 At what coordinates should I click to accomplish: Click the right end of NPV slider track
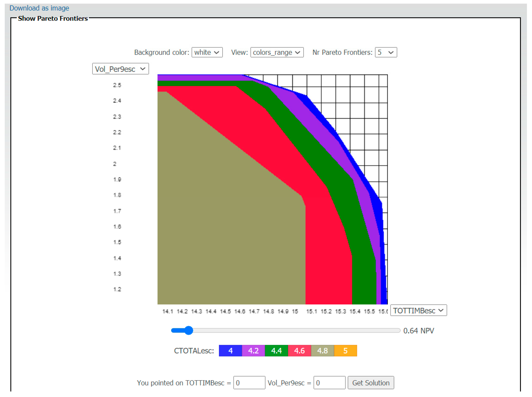point(399,331)
